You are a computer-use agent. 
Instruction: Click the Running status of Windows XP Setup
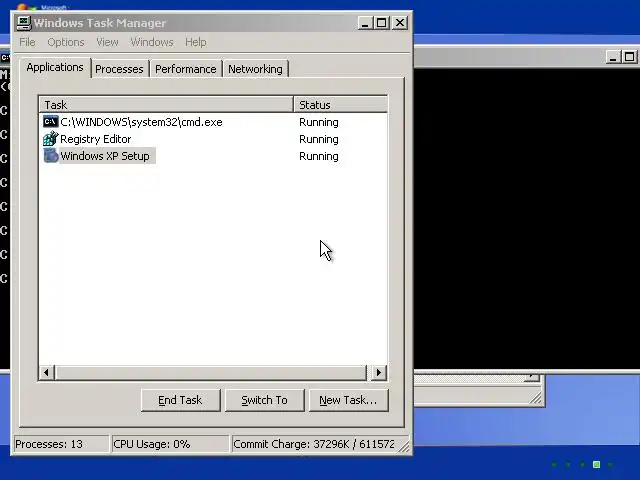[x=319, y=156]
